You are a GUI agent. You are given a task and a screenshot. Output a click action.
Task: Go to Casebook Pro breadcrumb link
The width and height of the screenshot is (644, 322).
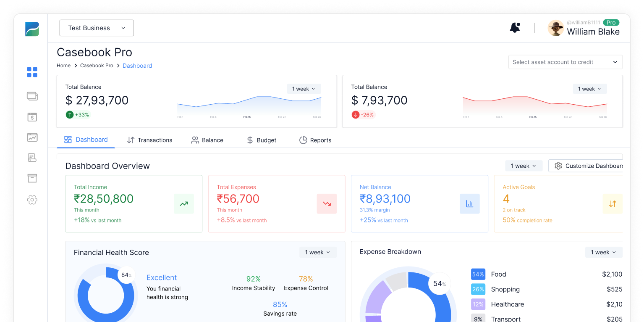tap(97, 66)
